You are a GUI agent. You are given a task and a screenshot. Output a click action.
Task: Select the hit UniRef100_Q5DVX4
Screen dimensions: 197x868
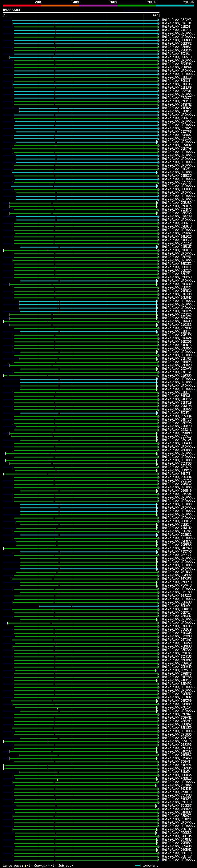point(177,287)
